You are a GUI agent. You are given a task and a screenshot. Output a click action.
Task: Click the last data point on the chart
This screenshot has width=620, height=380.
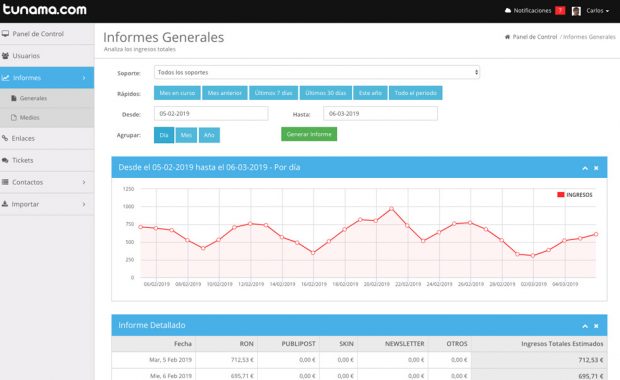596,234
